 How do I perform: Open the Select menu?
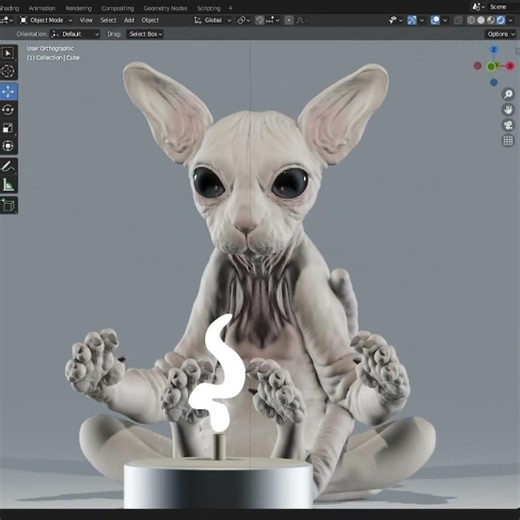(x=108, y=20)
